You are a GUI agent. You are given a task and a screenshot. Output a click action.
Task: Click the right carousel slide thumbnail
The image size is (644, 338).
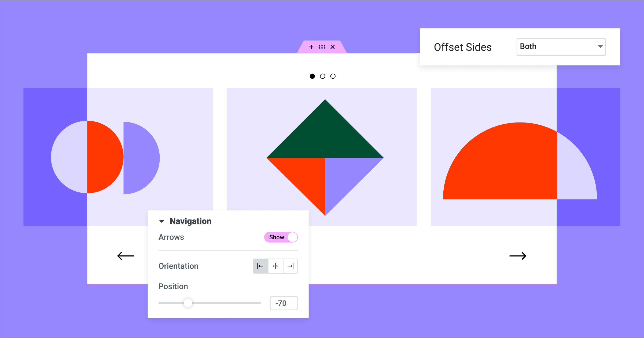click(x=333, y=75)
